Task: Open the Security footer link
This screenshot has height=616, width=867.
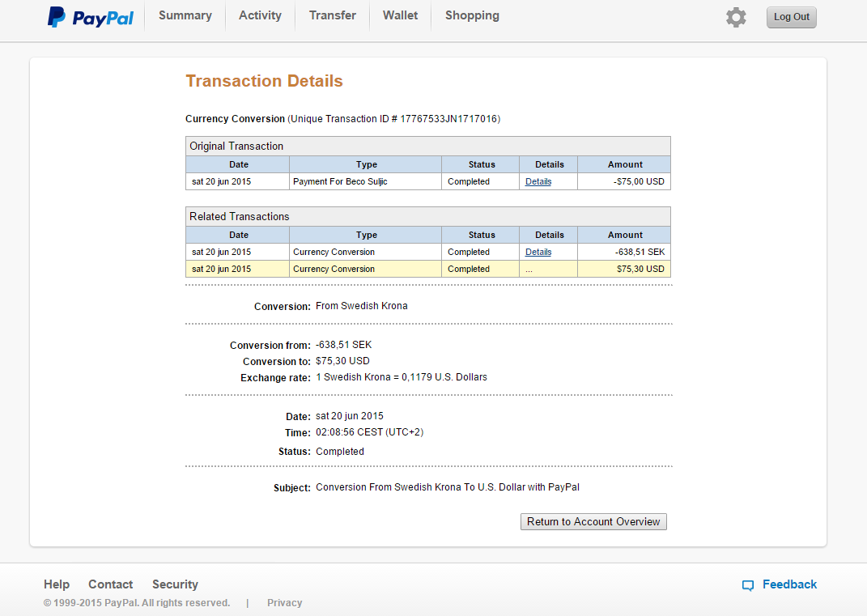Action: click(176, 584)
